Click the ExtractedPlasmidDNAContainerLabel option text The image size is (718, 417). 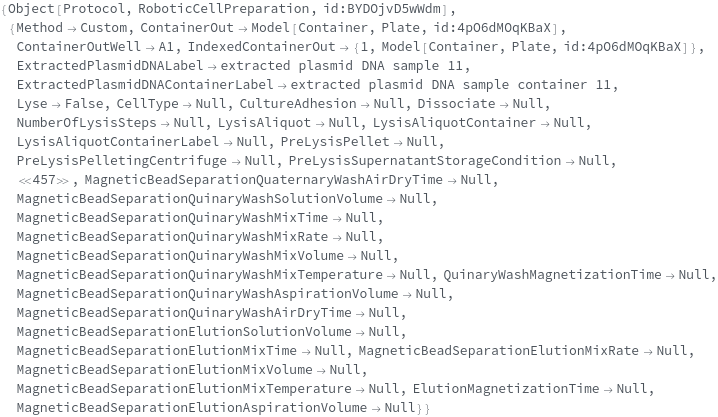pyautogui.click(x=145, y=85)
